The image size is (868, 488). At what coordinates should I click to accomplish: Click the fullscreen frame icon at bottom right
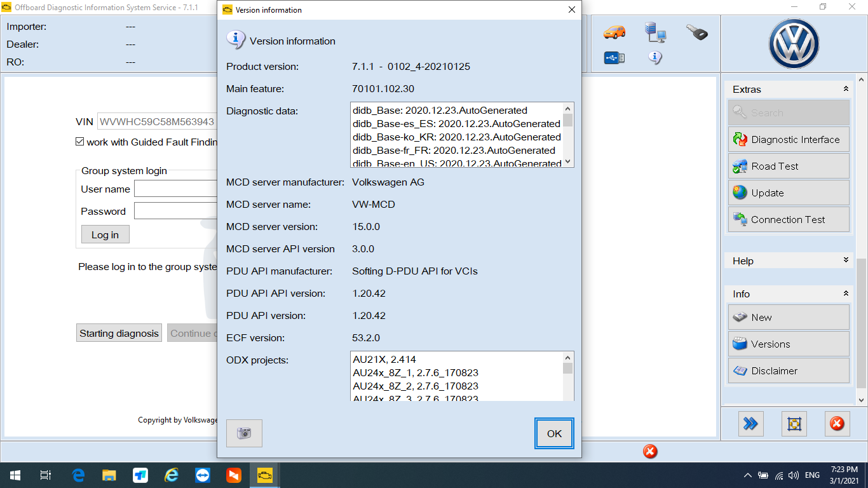point(794,424)
